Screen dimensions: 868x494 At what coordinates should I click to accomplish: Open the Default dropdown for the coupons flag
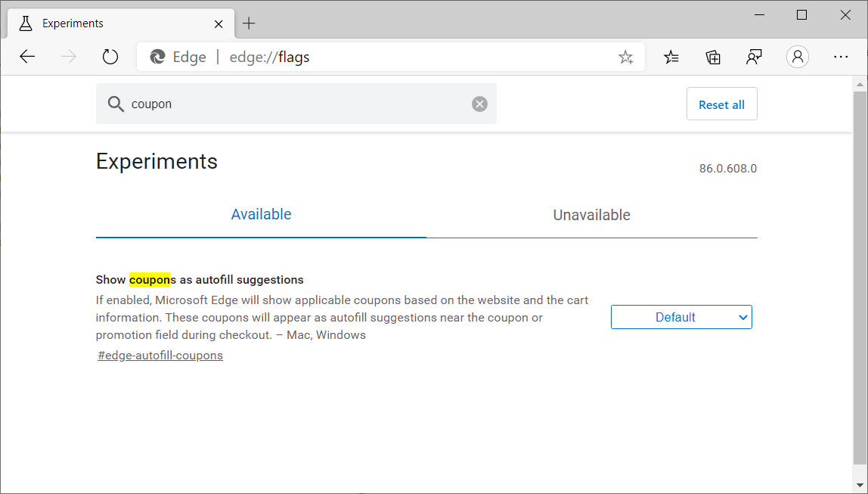[680, 316]
